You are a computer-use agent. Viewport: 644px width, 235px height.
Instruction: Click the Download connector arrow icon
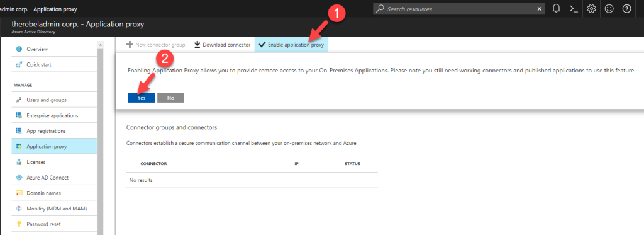(197, 45)
